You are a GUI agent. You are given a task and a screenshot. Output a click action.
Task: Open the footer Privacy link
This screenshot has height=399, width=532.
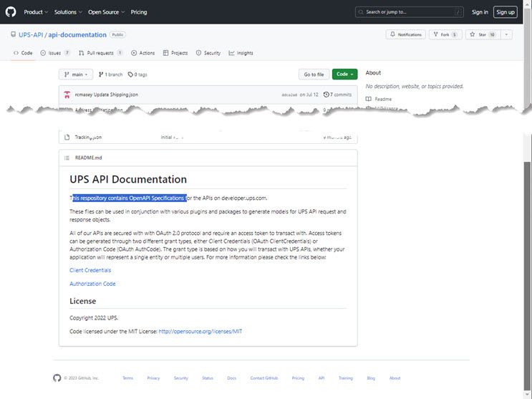coord(153,378)
